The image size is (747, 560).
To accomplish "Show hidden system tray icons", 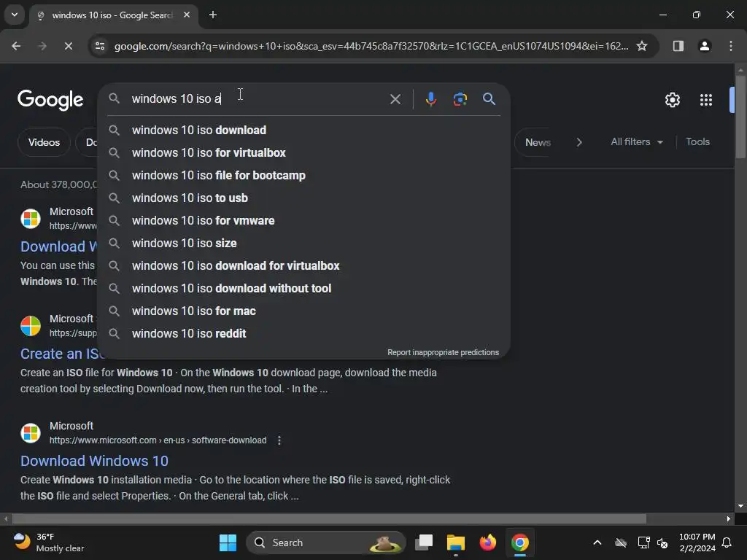I will click(x=597, y=542).
